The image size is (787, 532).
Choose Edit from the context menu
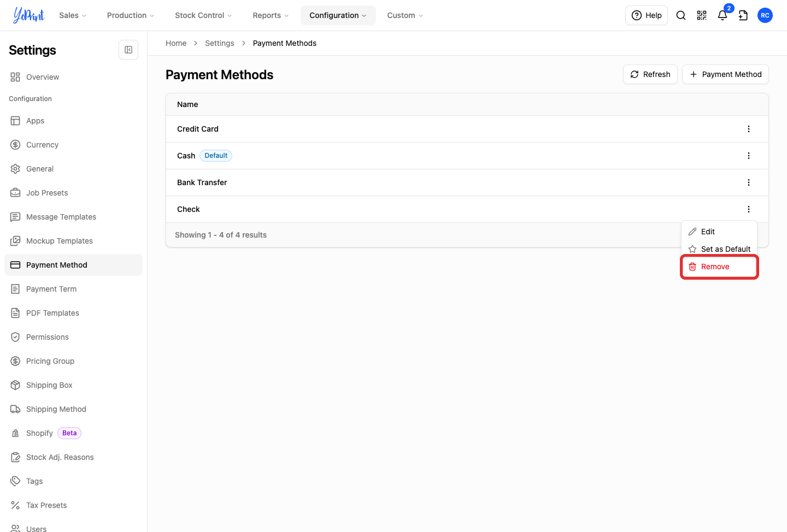[x=719, y=232]
